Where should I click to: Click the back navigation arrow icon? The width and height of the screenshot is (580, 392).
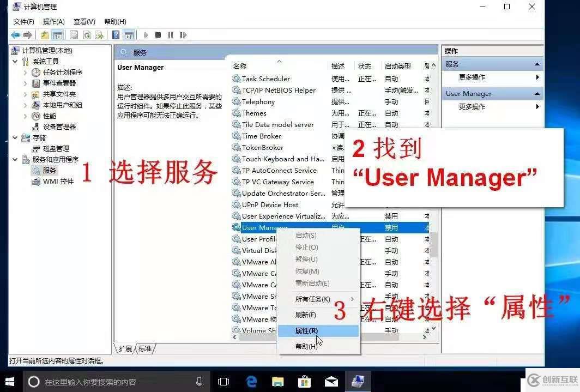(15, 35)
